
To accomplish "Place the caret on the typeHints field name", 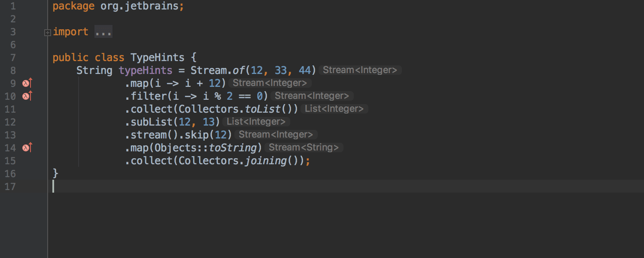I will (x=146, y=70).
